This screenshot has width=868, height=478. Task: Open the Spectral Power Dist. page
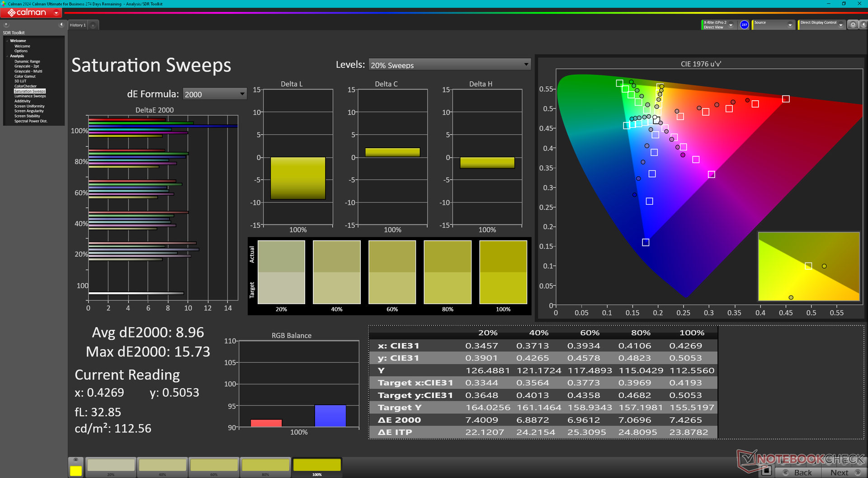click(x=31, y=121)
